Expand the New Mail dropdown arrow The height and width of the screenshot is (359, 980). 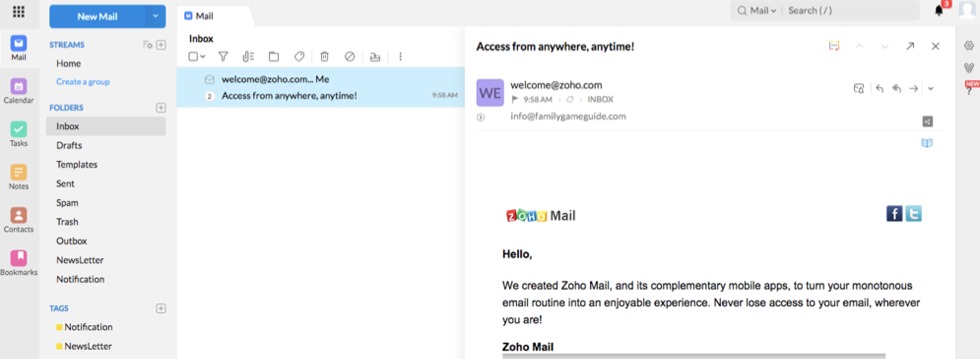click(x=156, y=16)
